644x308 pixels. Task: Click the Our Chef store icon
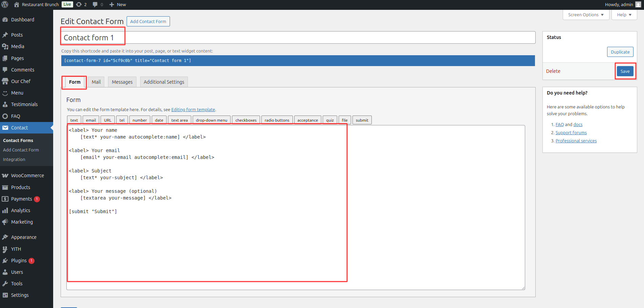5,81
